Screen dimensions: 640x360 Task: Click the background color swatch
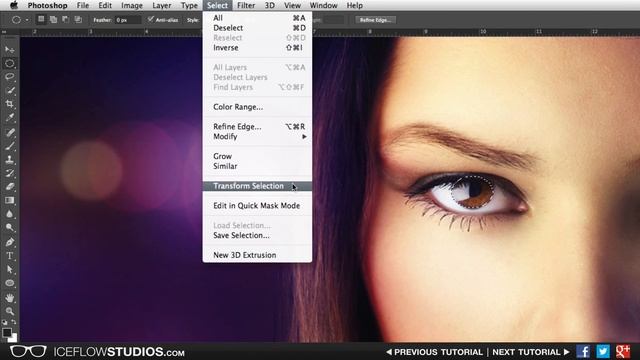point(13,338)
